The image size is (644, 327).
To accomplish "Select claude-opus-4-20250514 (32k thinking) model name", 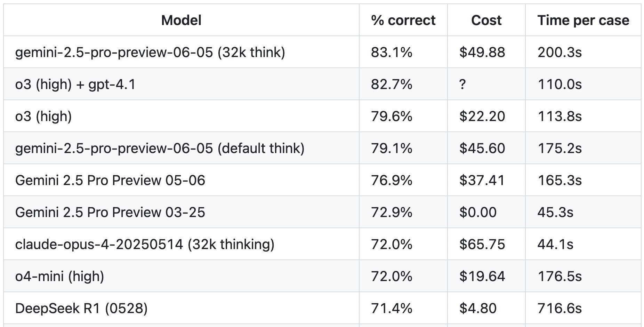I will click(145, 244).
